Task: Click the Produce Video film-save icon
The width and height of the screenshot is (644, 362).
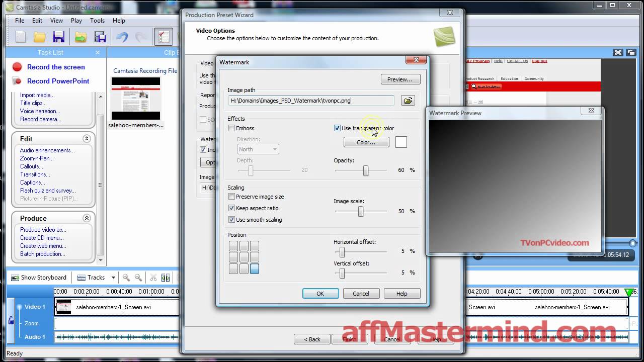Action: point(100,37)
